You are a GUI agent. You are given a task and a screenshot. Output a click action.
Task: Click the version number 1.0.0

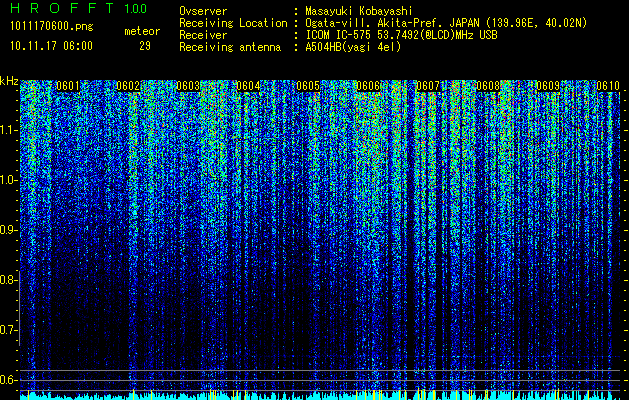pos(135,8)
